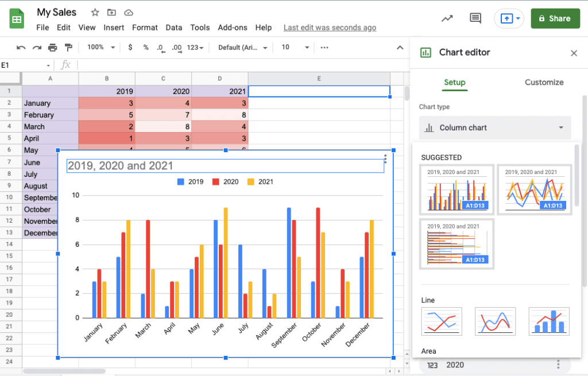Click the Decrease decimal places icon

coord(161,48)
